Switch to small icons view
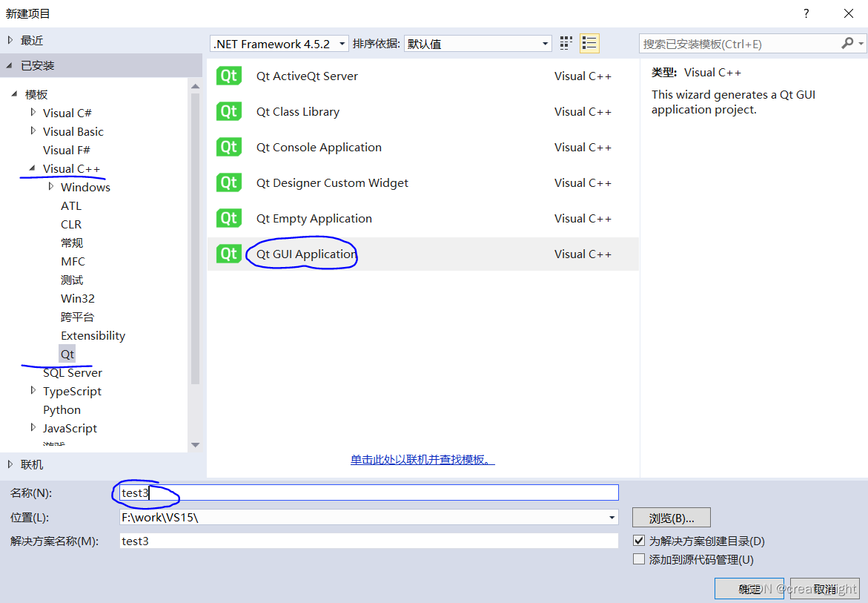 click(x=566, y=43)
